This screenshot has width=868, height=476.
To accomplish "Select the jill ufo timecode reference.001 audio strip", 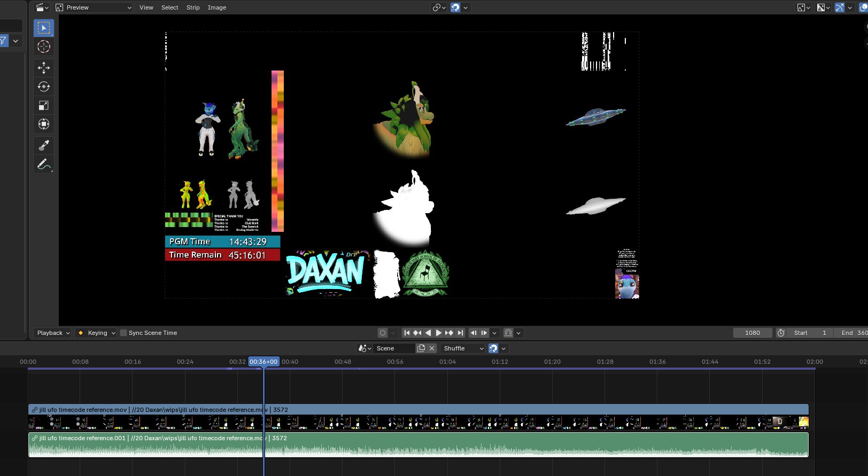I will (418, 445).
